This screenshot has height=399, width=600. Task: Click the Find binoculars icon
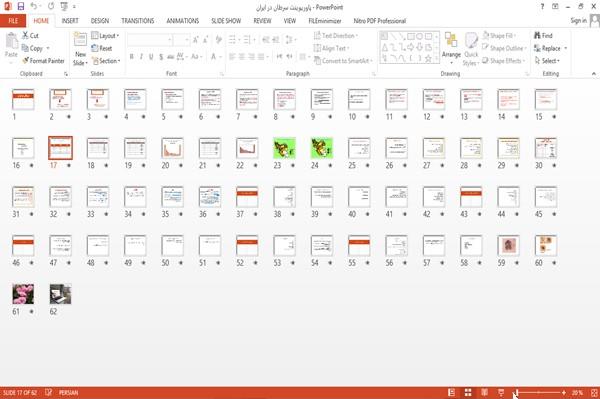point(538,36)
